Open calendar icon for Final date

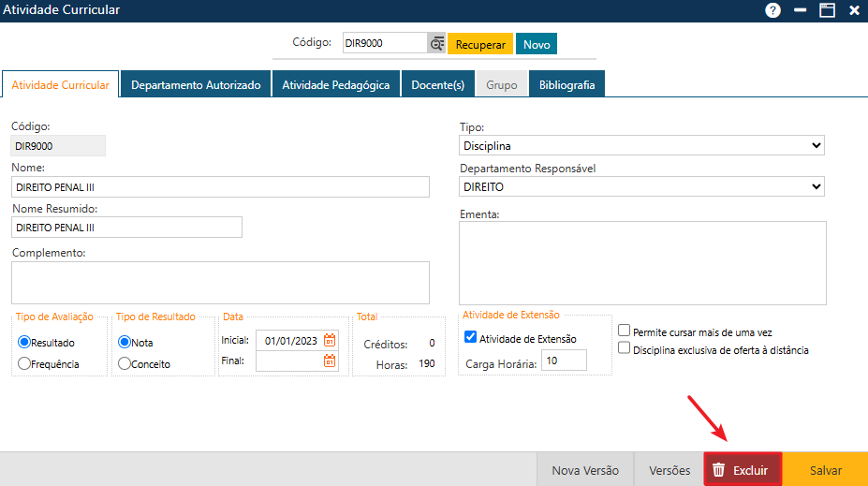[330, 361]
